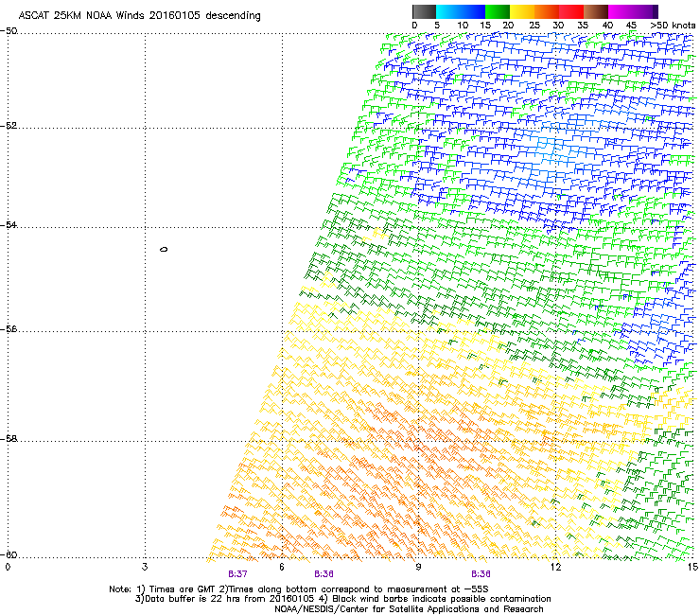Click the gray 0-5 knots color swatch

click(x=424, y=11)
